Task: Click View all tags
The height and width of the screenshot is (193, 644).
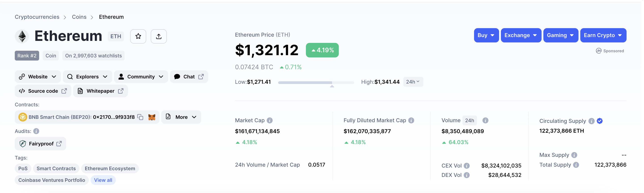Action: click(103, 180)
